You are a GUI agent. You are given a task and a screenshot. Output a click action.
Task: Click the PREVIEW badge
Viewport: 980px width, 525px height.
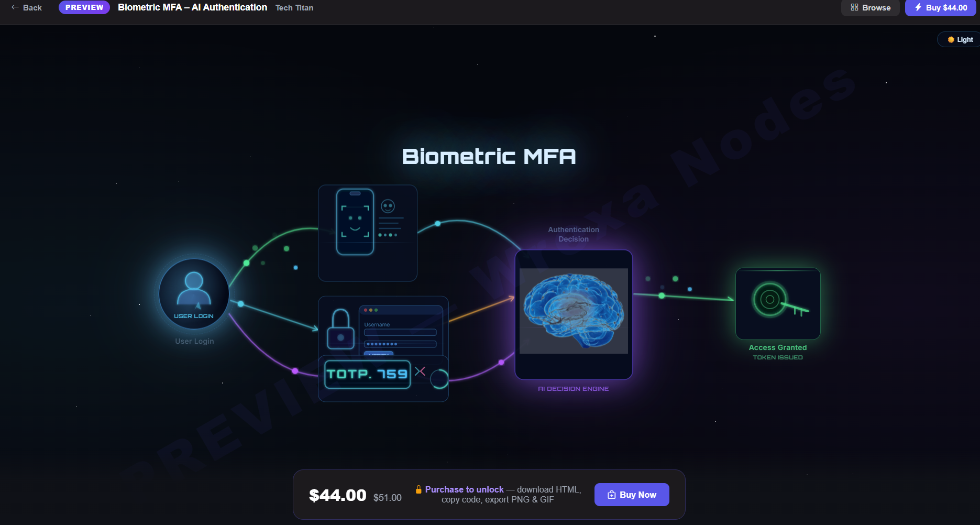(x=84, y=7)
